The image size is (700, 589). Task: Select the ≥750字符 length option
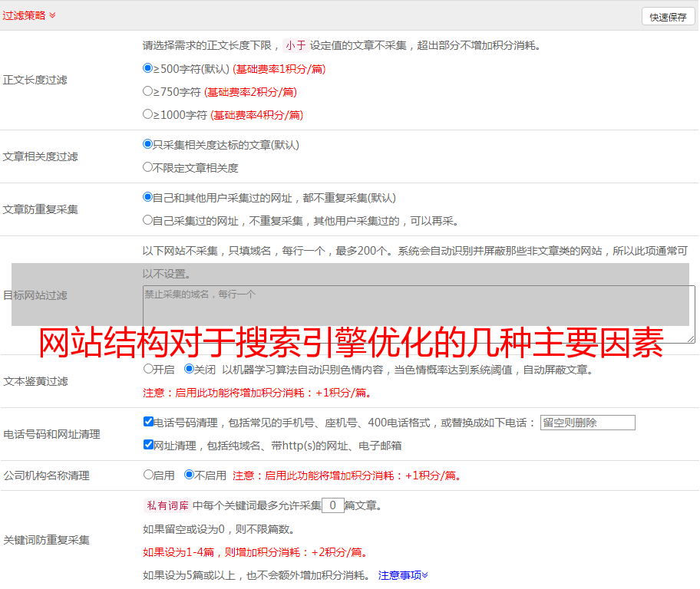coord(148,91)
